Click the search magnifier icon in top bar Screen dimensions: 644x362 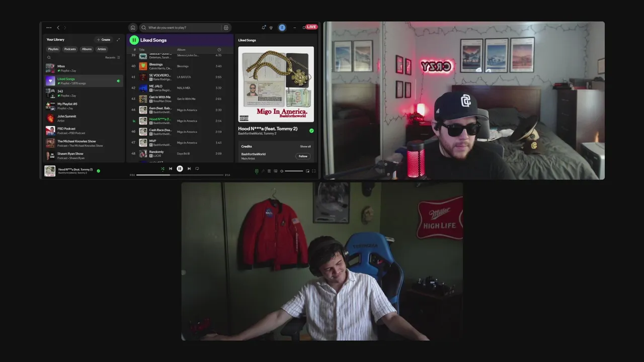click(144, 28)
